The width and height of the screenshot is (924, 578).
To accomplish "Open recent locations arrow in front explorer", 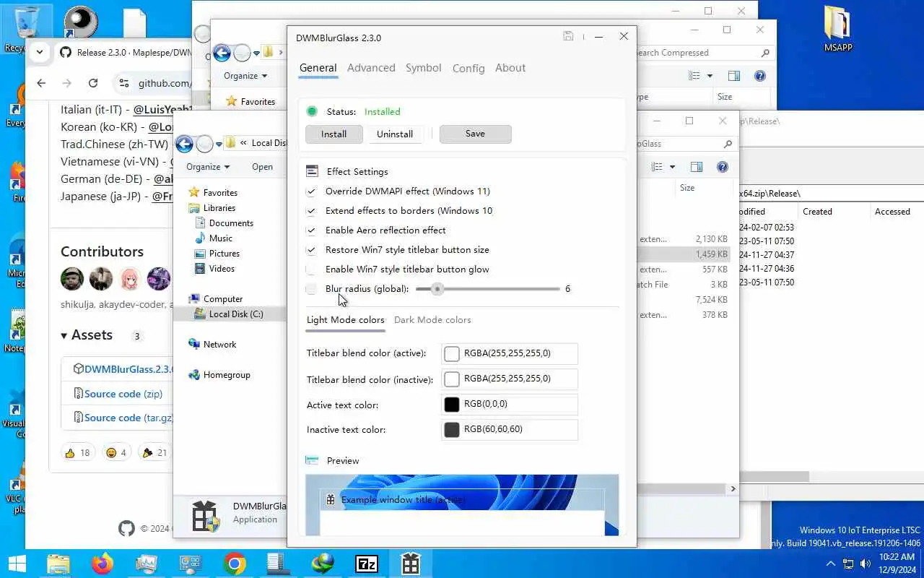I will click(219, 144).
